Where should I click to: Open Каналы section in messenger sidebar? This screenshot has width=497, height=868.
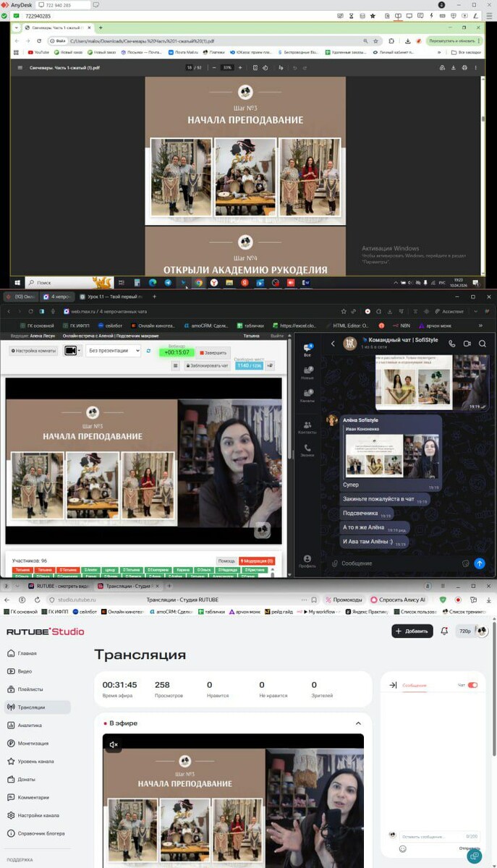coord(307,395)
